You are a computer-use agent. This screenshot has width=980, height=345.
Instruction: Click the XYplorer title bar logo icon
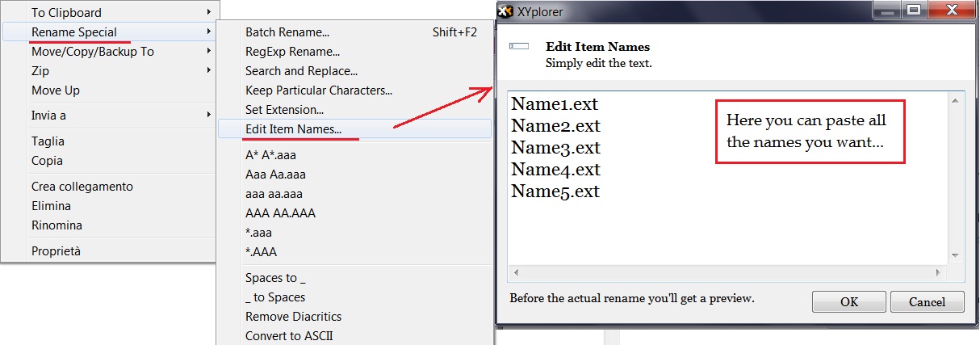click(x=505, y=12)
